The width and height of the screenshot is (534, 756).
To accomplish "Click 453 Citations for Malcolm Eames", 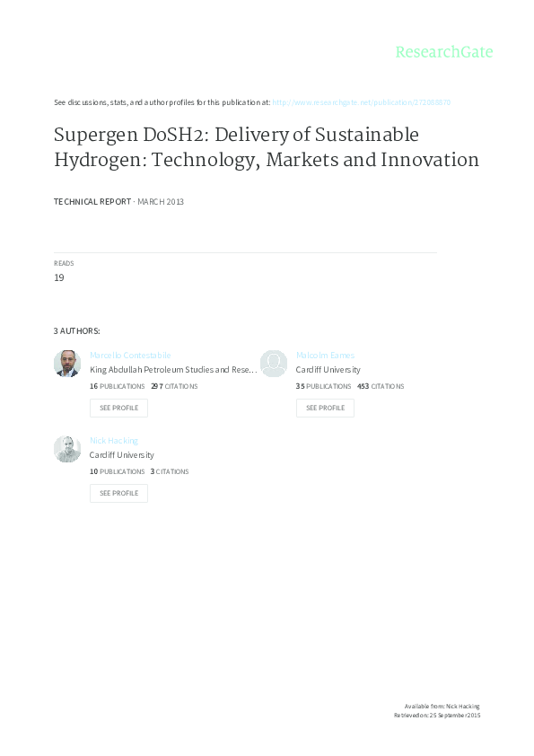I will click(381, 386).
